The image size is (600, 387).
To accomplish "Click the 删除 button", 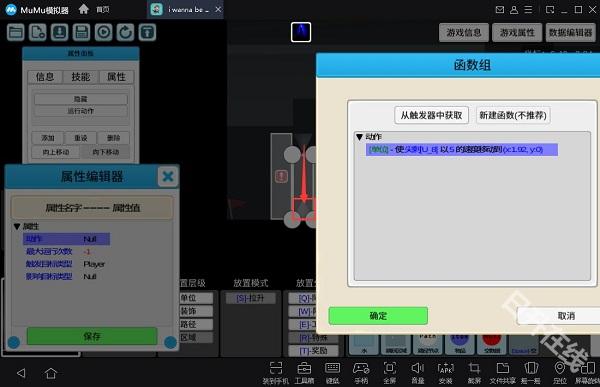I will (114, 138).
